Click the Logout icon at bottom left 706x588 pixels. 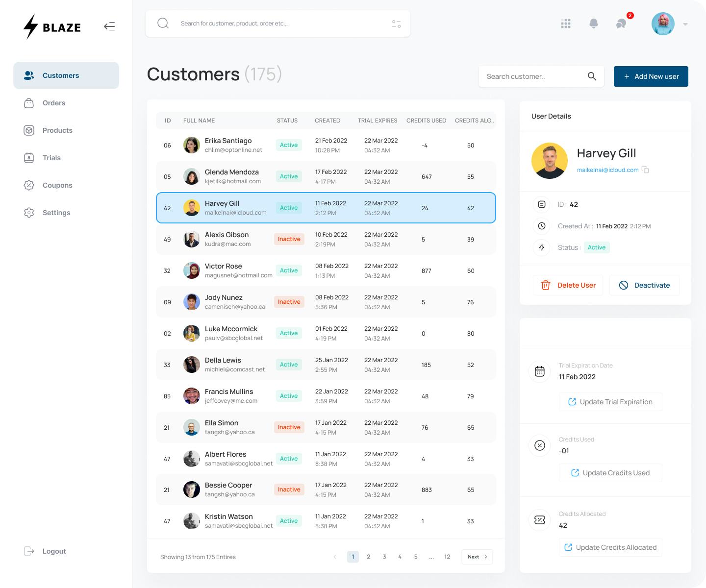click(x=29, y=551)
